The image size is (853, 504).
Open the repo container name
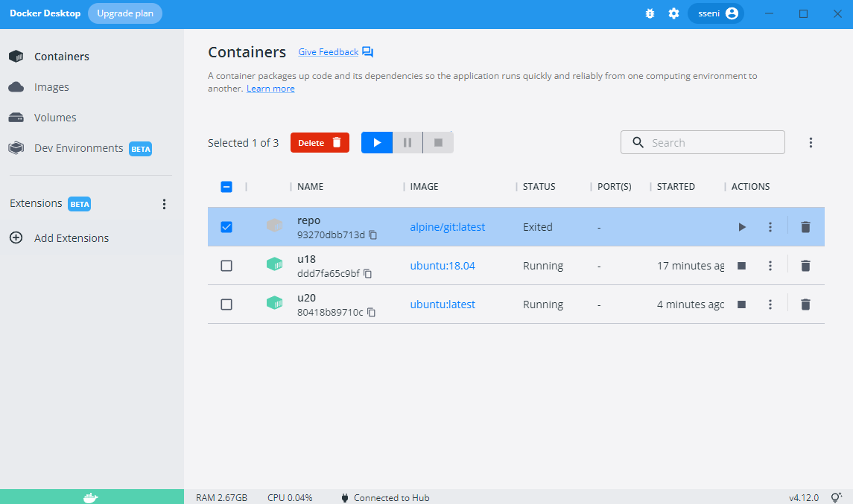point(308,221)
